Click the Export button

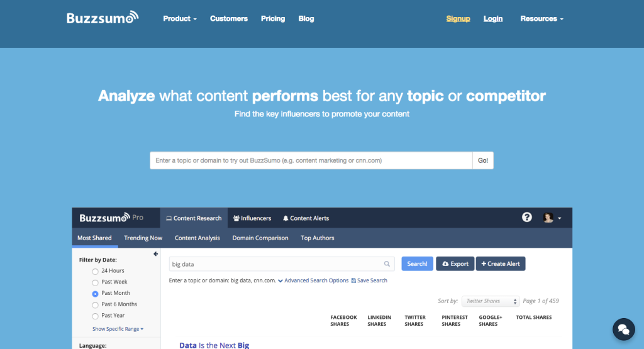tap(455, 263)
